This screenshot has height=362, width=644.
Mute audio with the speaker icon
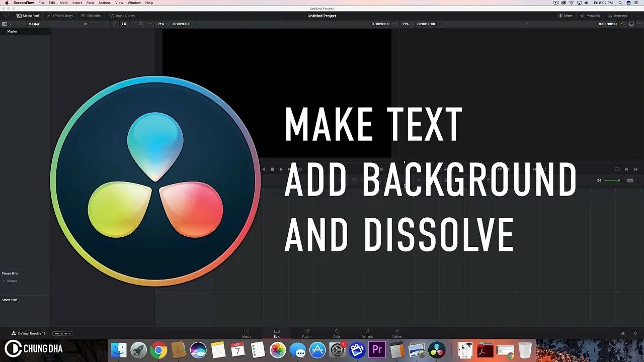click(x=599, y=180)
